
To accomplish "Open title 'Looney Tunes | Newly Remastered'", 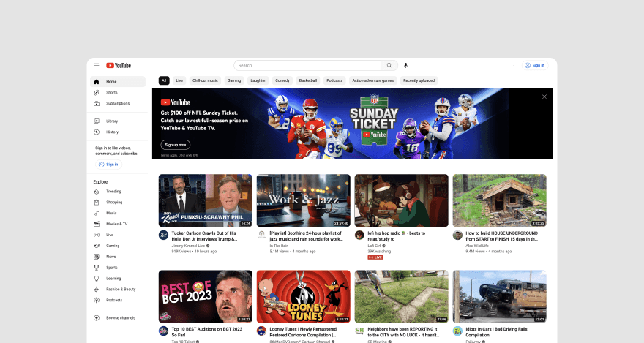I will 303,332.
